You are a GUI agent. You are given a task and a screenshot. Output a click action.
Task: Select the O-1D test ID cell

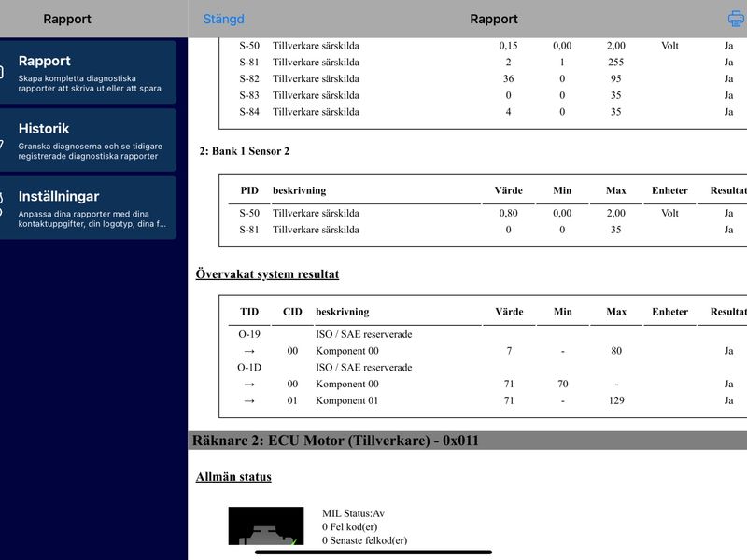[249, 367]
